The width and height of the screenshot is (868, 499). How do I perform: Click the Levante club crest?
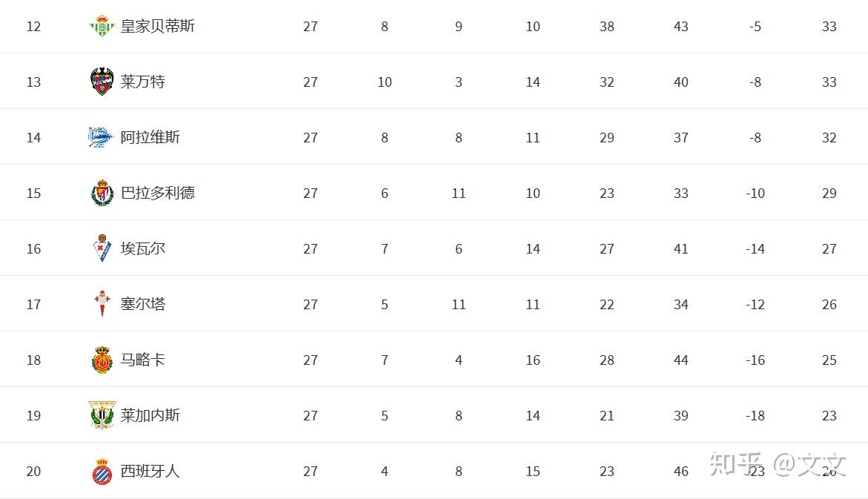click(x=102, y=82)
